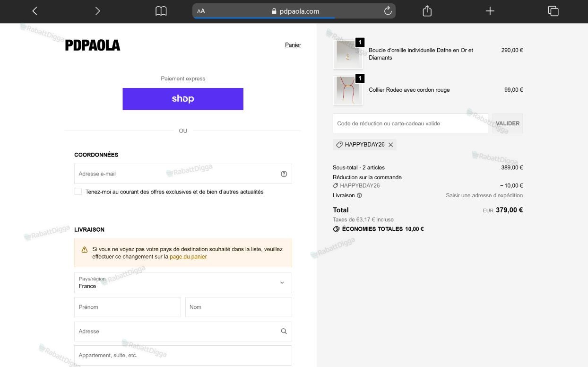Follow the 'page du panier' link

[188, 257]
